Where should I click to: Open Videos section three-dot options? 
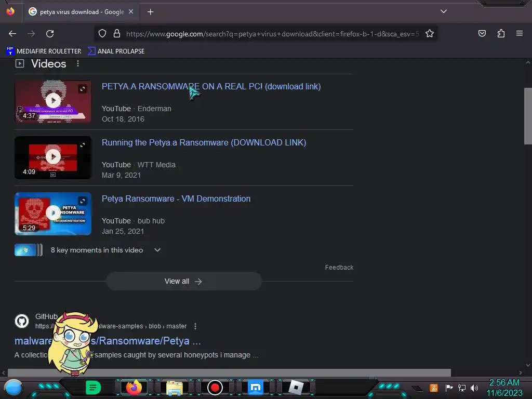78,63
